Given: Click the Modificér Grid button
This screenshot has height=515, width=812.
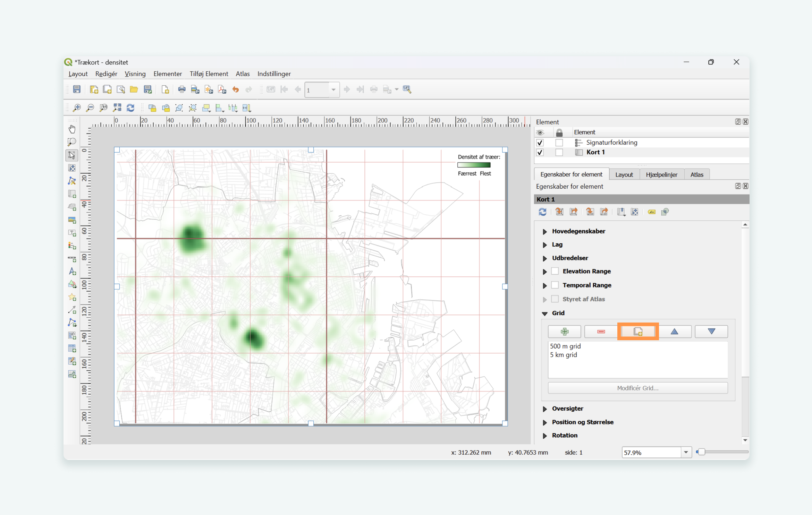Looking at the screenshot, I should point(638,388).
